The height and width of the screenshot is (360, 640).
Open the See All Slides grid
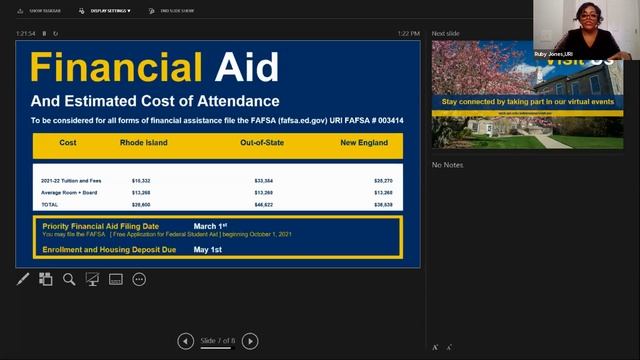pos(46,279)
